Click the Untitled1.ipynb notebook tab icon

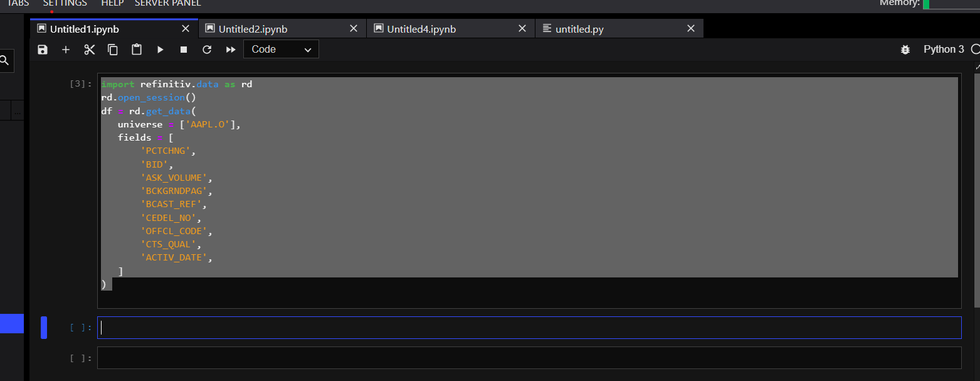(x=42, y=28)
